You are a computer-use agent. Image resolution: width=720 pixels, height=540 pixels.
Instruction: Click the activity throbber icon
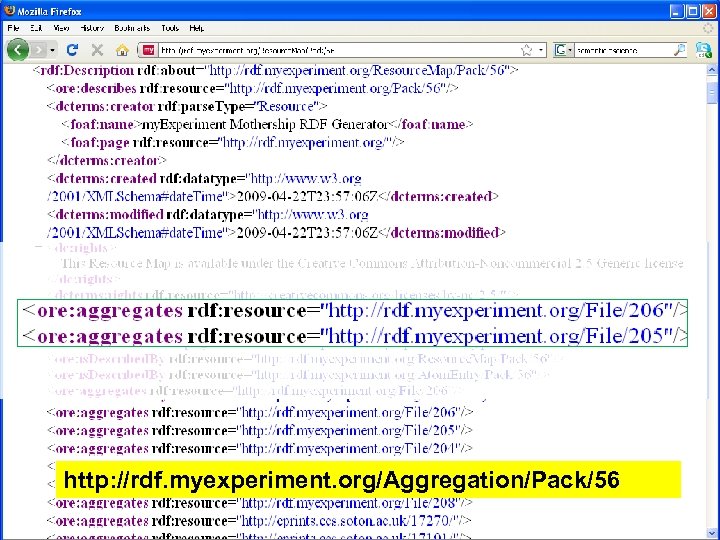709,28
